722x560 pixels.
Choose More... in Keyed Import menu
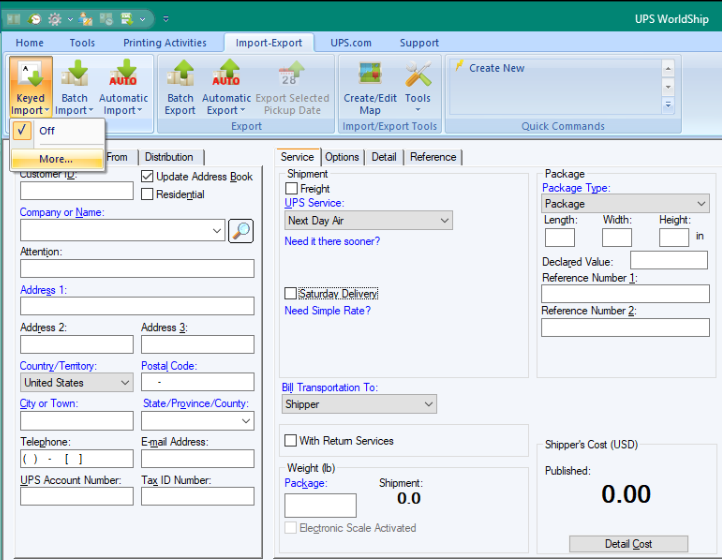[x=57, y=159]
